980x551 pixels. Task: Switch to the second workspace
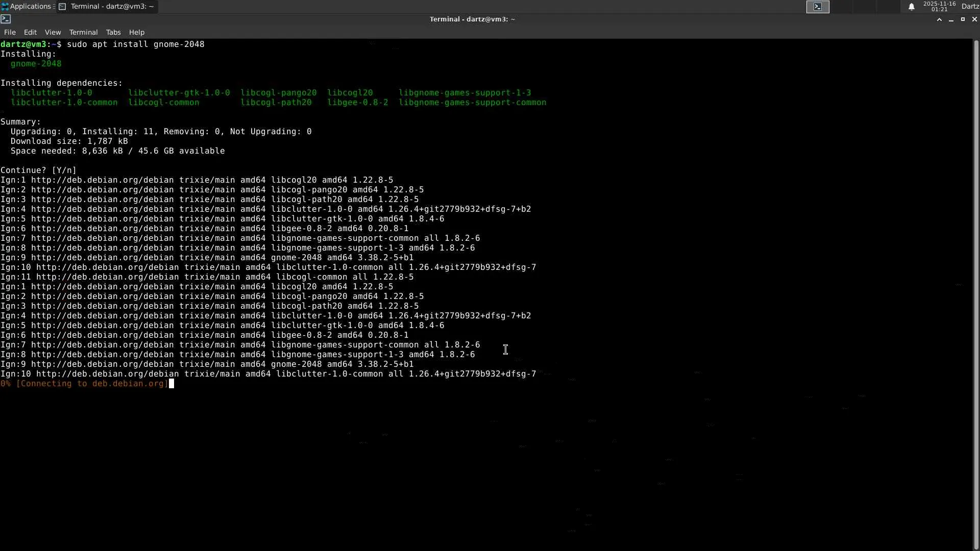click(842, 7)
